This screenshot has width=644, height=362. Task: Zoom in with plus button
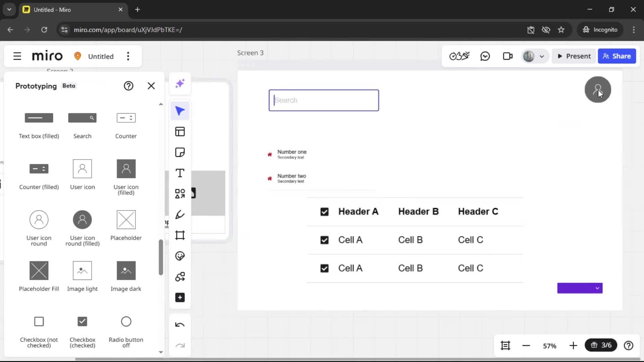(x=573, y=346)
